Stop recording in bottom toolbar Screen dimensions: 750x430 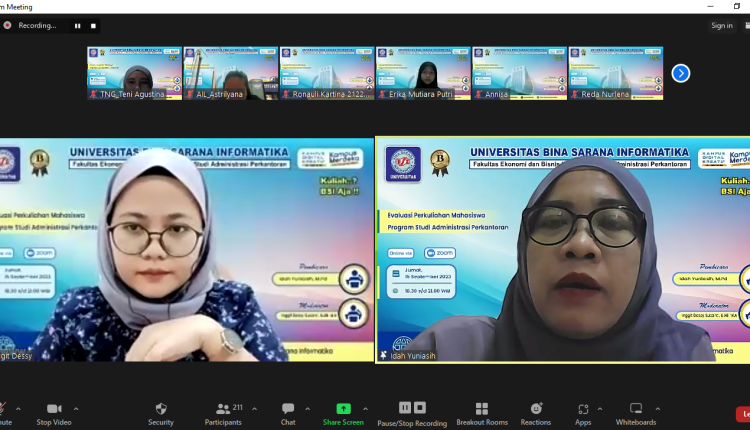coord(419,408)
